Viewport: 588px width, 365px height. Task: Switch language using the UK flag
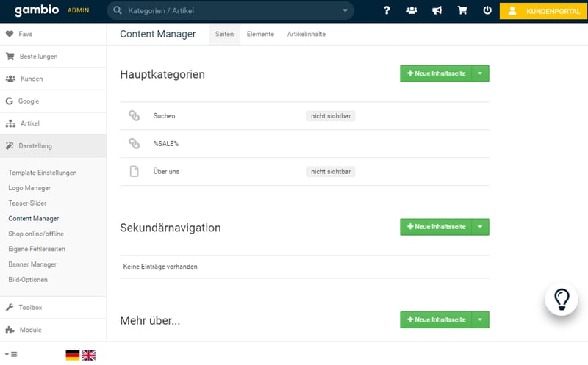pyautogui.click(x=88, y=355)
